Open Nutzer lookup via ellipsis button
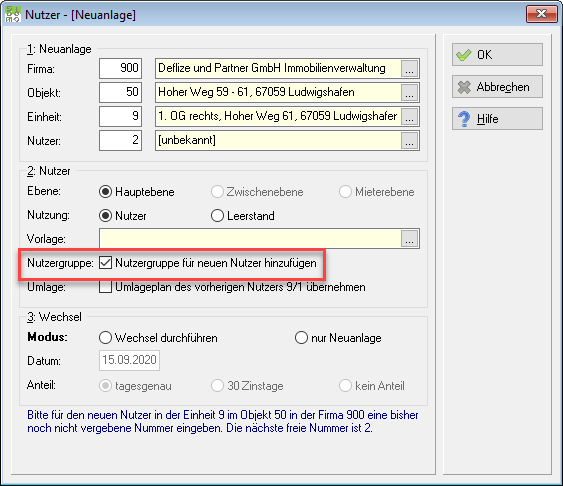 pyautogui.click(x=409, y=141)
